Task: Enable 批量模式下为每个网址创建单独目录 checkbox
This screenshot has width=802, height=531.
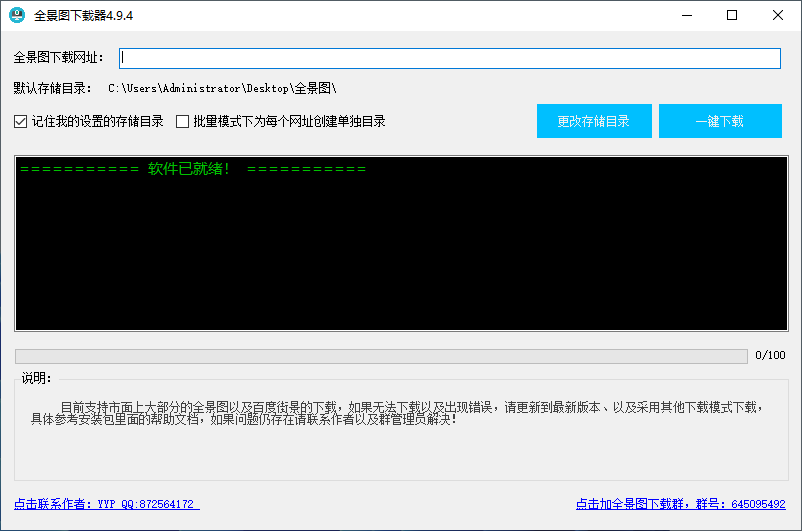Action: point(183,122)
